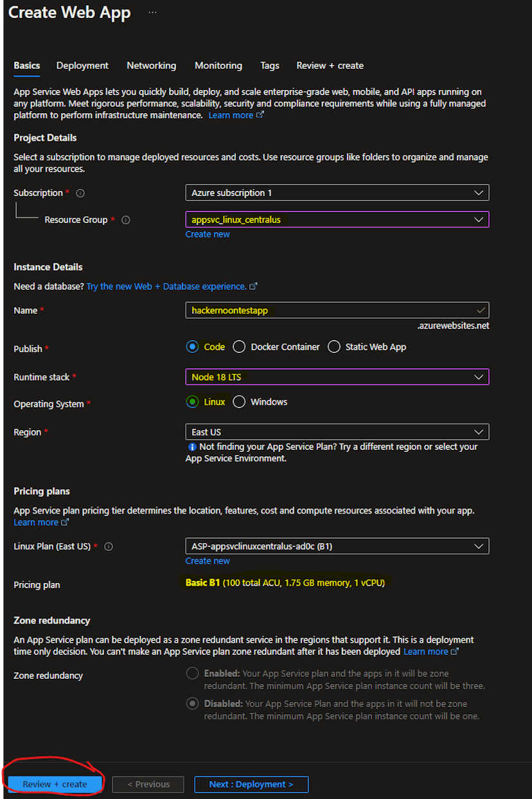Switch Operating System to Windows
This screenshot has height=799, width=532.
click(239, 402)
